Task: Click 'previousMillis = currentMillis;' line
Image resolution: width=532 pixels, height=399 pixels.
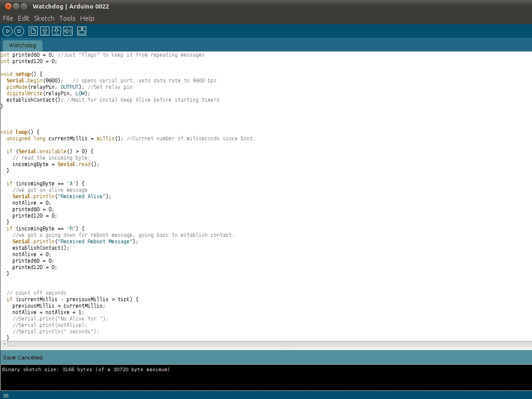Action: click(x=59, y=306)
